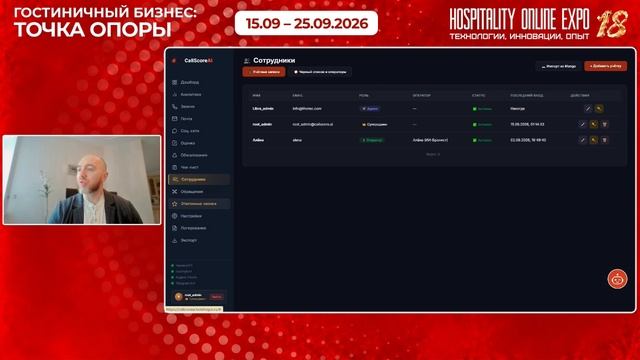
Task: Click the download icon for Экспорт
Action: [175, 240]
